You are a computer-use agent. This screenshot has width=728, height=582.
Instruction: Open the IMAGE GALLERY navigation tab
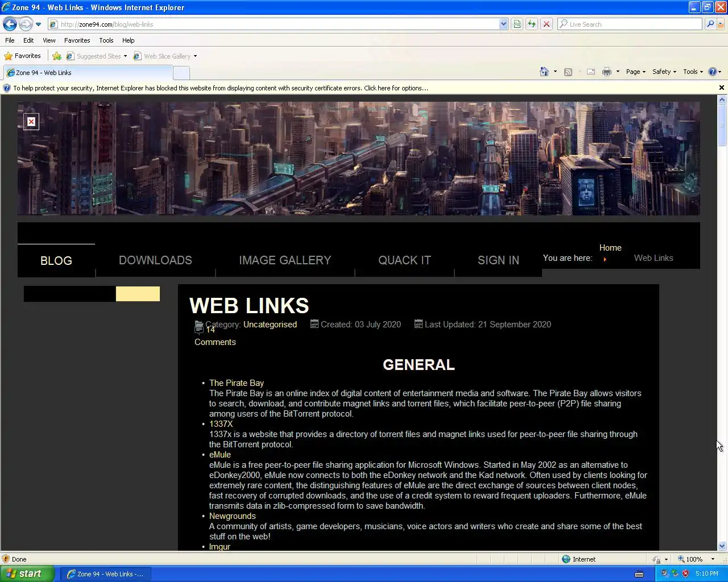(x=285, y=260)
